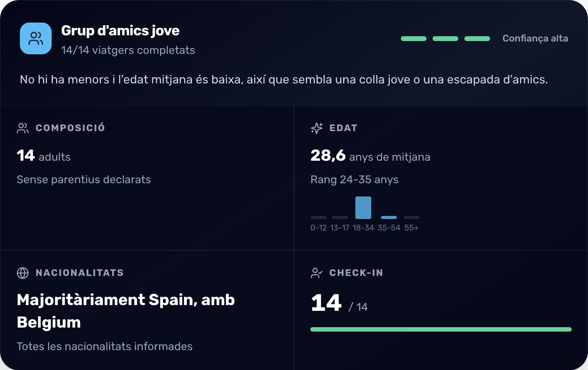Click the Composició people icon

pos(23,128)
